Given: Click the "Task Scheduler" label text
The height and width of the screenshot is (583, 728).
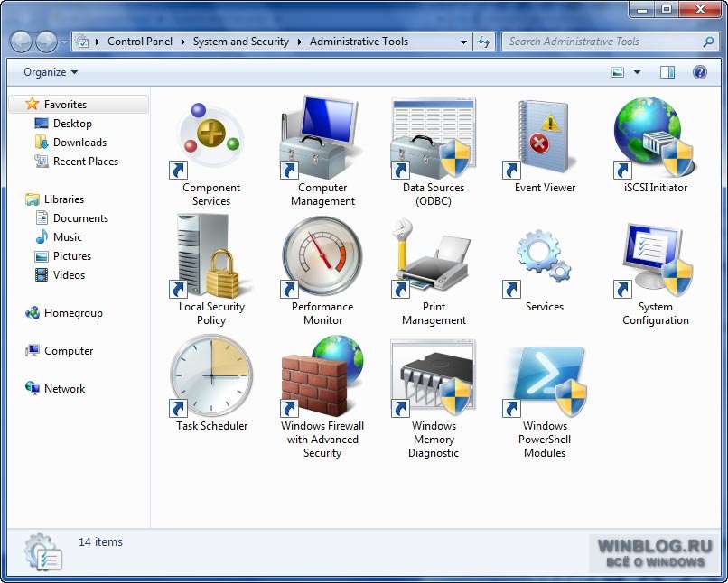Looking at the screenshot, I should tap(211, 425).
